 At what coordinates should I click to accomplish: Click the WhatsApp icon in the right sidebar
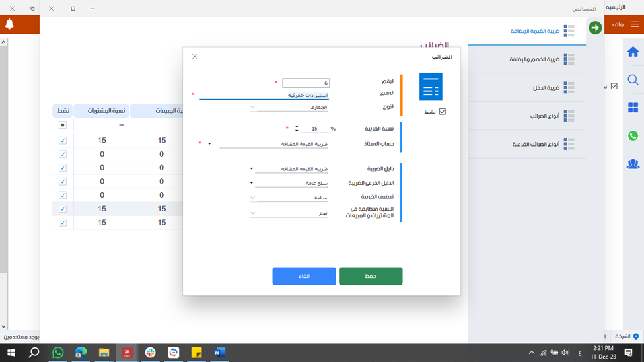point(633,135)
